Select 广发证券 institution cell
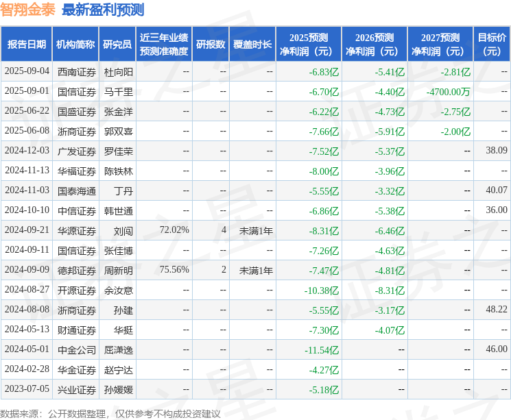 77,151
